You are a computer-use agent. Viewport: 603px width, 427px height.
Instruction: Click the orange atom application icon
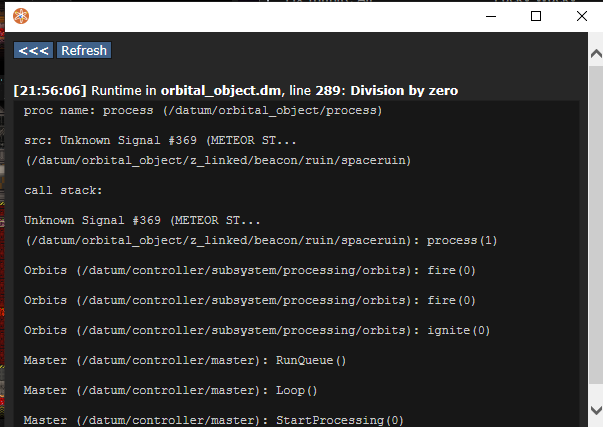tap(21, 16)
